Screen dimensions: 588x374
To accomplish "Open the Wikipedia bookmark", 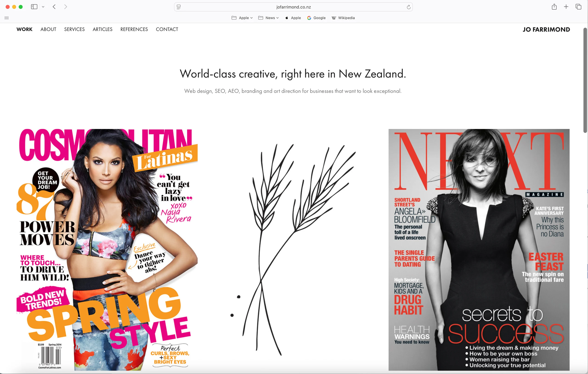I will click(343, 18).
